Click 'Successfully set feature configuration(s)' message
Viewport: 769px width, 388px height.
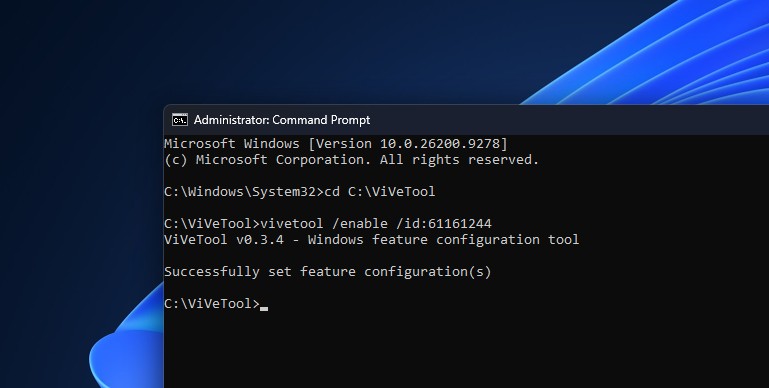pyautogui.click(x=328, y=272)
